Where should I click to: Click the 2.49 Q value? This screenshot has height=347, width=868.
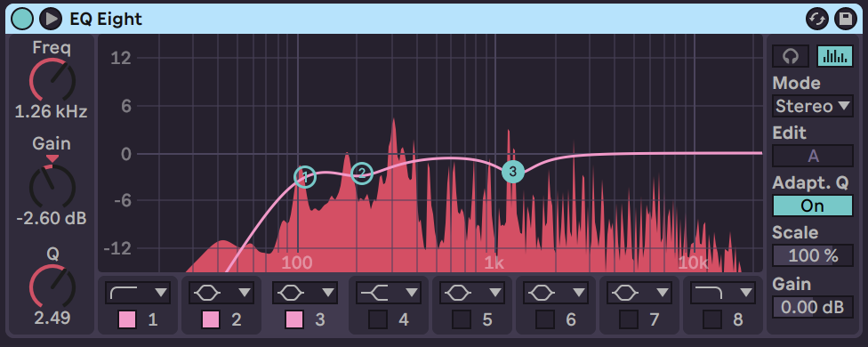pyautogui.click(x=52, y=319)
